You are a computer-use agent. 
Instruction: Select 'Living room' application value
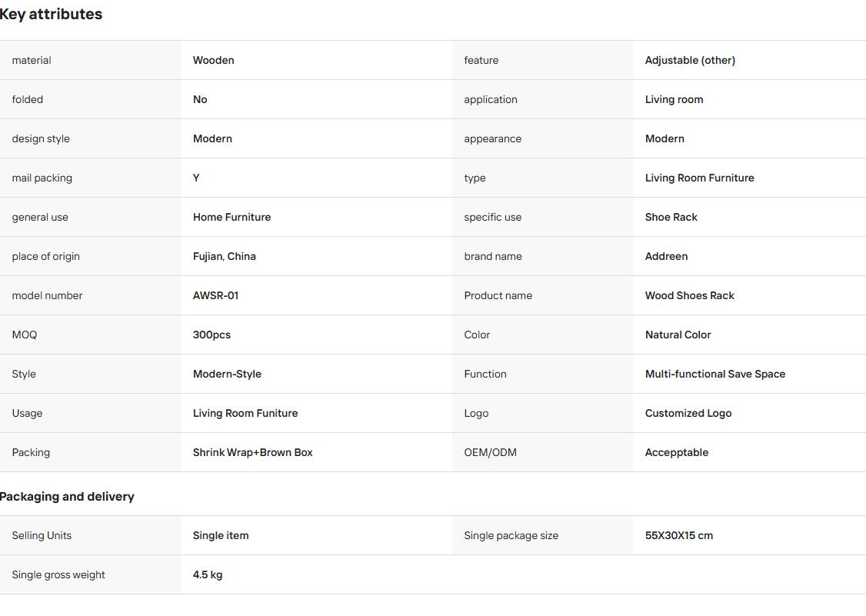coord(674,99)
